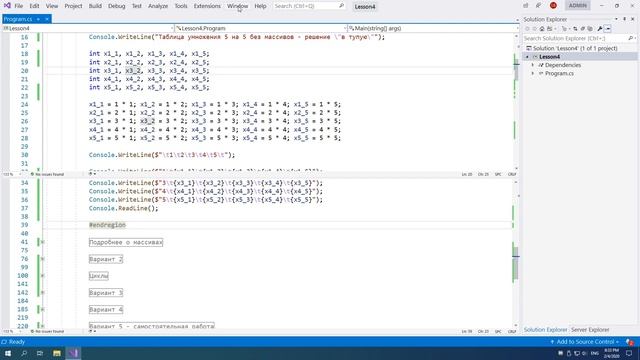This screenshot has height=360, width=640.
Task: Switch to the Server Explorer tab
Action: coord(590,330)
